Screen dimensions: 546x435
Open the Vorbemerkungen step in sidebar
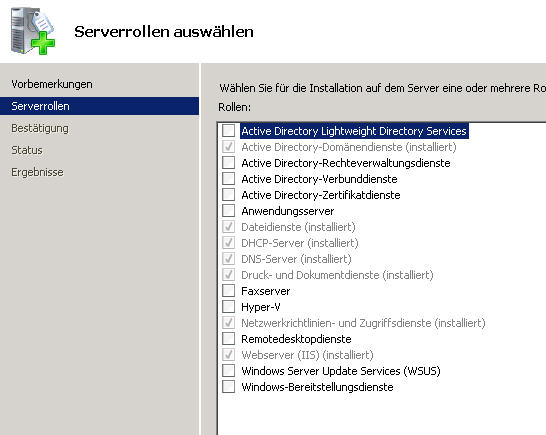(x=52, y=84)
